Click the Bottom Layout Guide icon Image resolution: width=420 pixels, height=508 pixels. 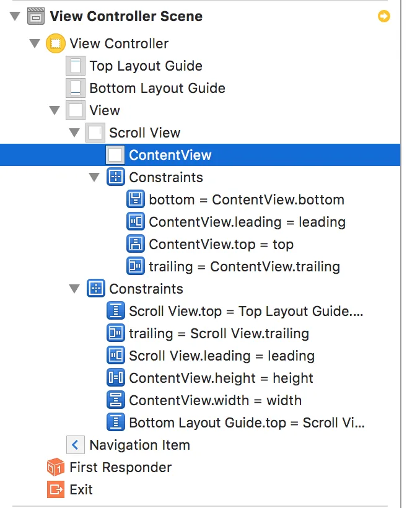76,88
